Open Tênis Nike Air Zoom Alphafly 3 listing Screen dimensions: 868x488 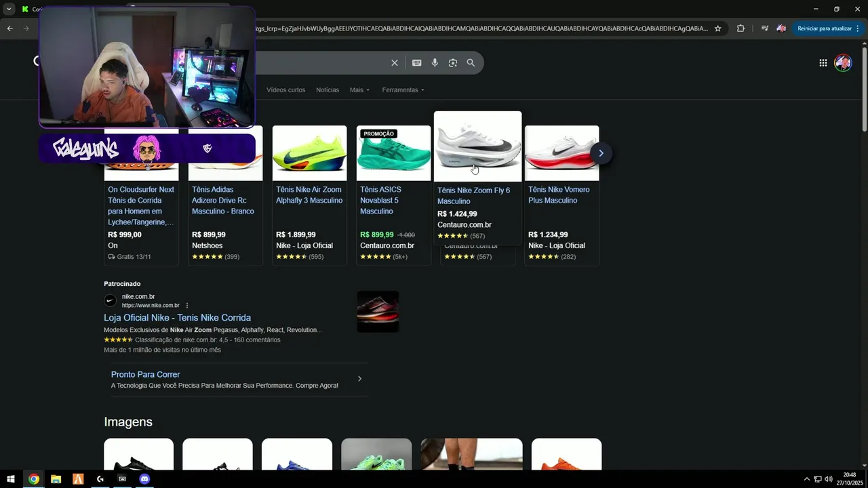point(309,195)
